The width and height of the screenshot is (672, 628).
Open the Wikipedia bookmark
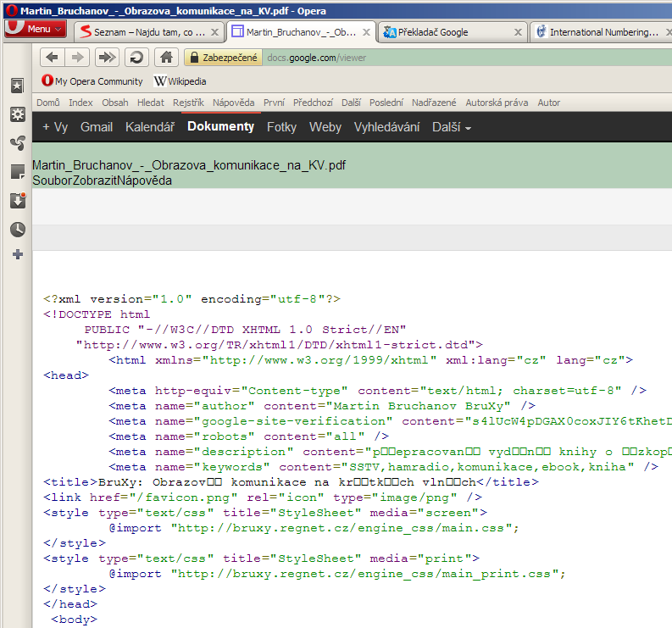tap(180, 81)
